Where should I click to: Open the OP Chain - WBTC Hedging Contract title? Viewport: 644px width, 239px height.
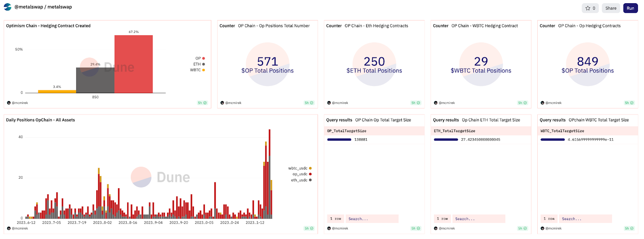point(485,26)
